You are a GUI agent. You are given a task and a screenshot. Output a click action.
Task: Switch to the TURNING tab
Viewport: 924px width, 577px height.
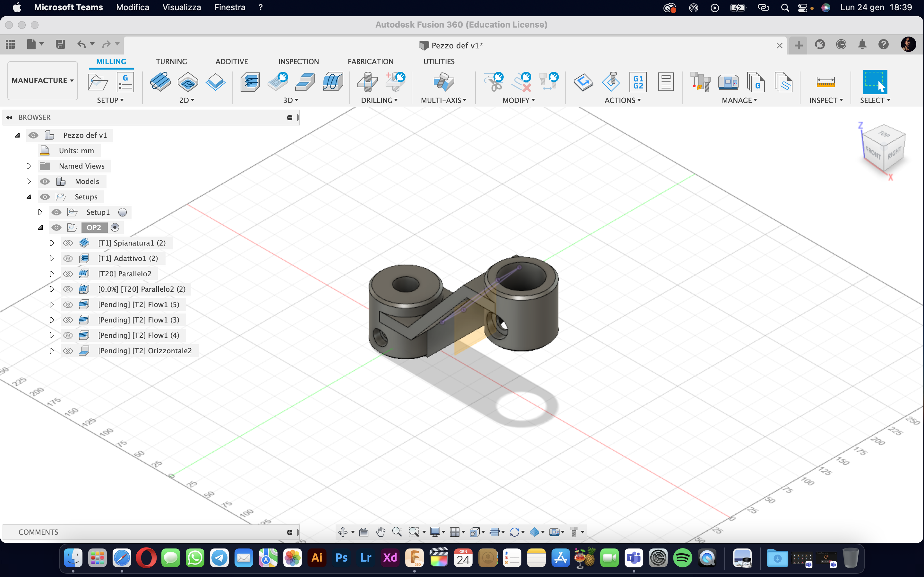[171, 62]
